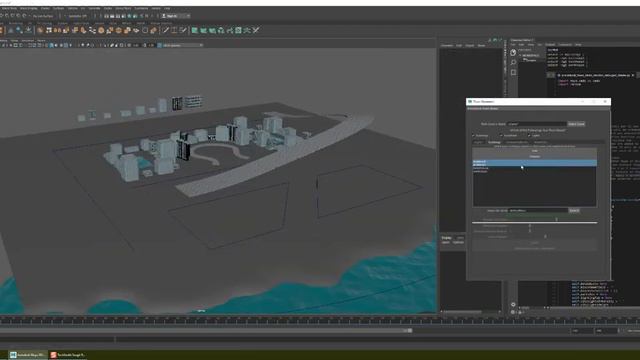The height and width of the screenshot is (360, 640).
Task: Open the Curves menu in Maya
Action: pos(45,8)
